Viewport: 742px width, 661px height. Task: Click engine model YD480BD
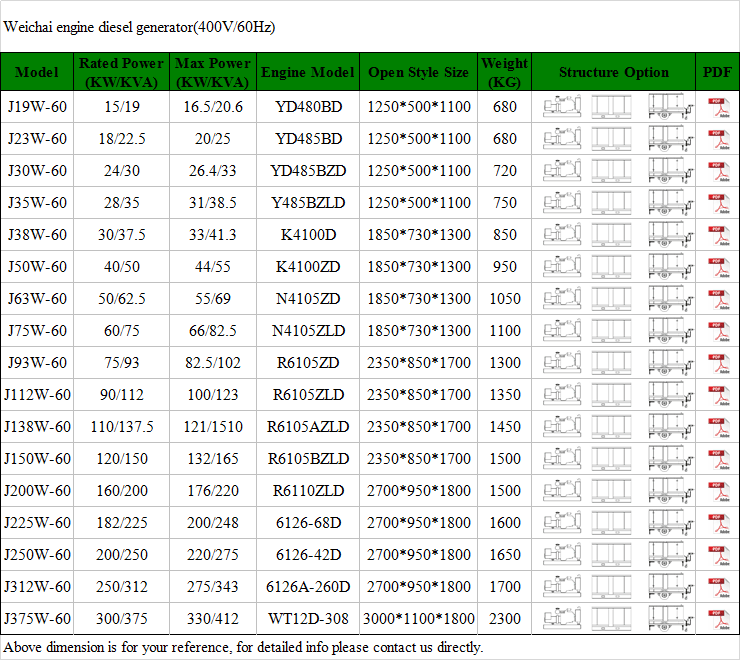(308, 106)
